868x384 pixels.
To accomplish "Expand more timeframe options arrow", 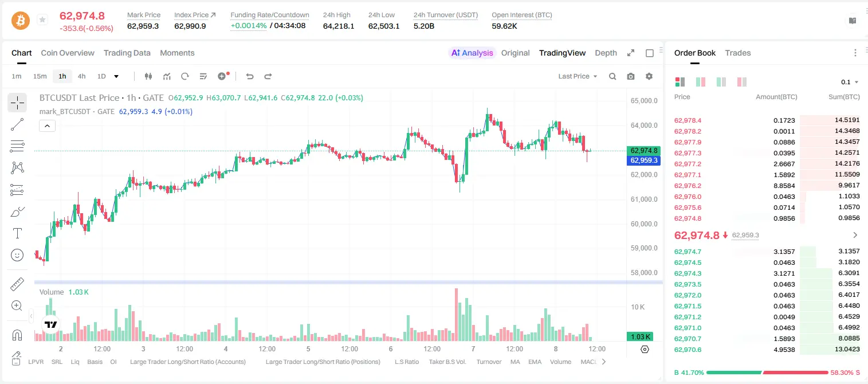I will tap(116, 76).
